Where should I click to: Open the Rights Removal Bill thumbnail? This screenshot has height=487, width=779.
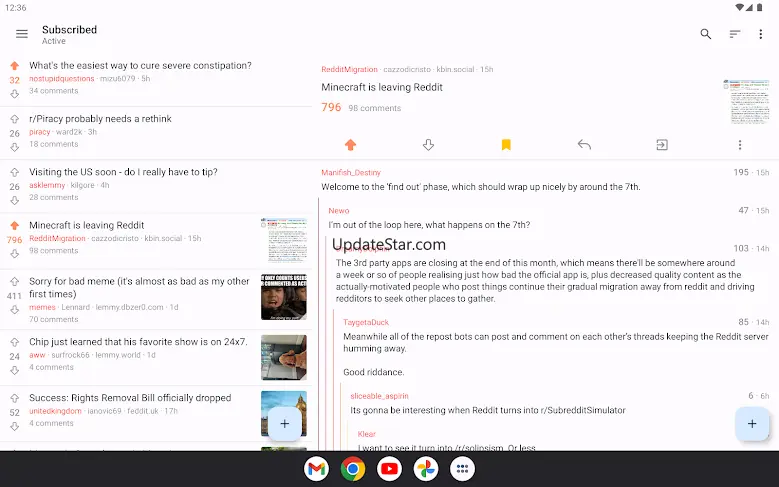(284, 413)
